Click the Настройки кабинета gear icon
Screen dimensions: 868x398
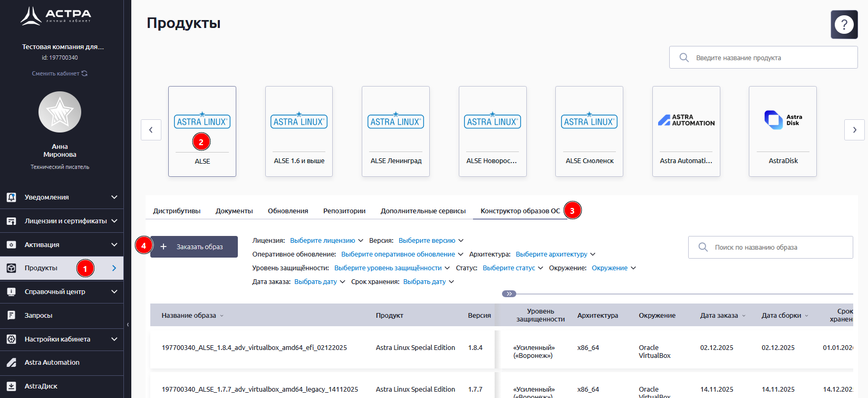(11, 339)
